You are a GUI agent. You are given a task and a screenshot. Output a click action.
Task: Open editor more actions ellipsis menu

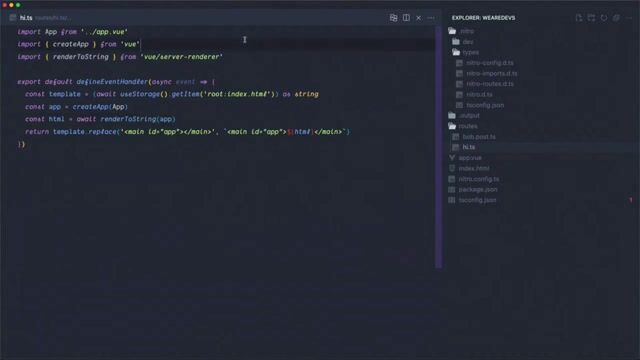coord(431,18)
